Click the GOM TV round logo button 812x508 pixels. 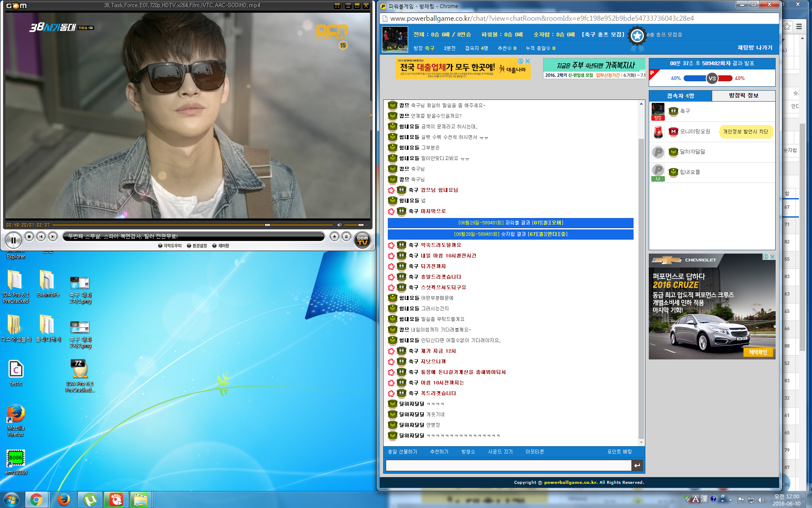[x=362, y=240]
